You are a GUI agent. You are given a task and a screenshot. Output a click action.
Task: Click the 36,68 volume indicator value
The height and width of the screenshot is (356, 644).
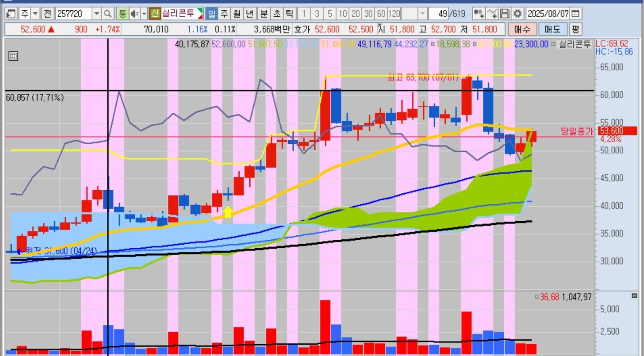click(549, 297)
